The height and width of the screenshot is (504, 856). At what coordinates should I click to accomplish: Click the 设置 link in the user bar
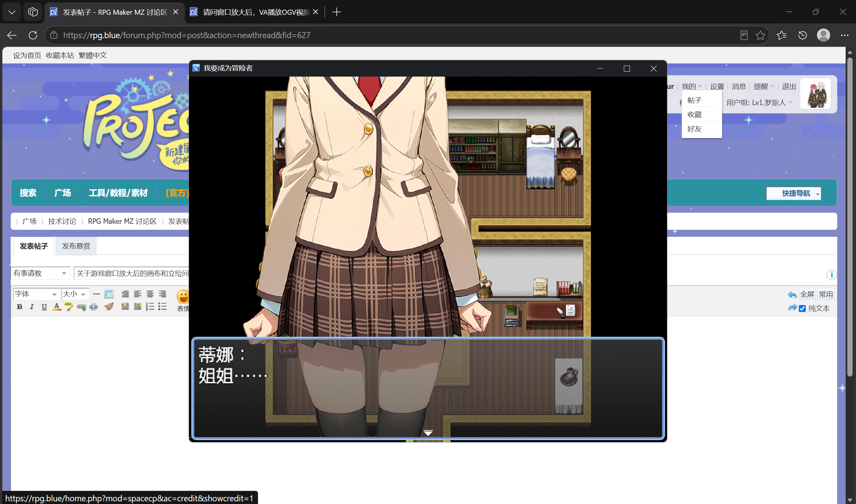coord(717,87)
